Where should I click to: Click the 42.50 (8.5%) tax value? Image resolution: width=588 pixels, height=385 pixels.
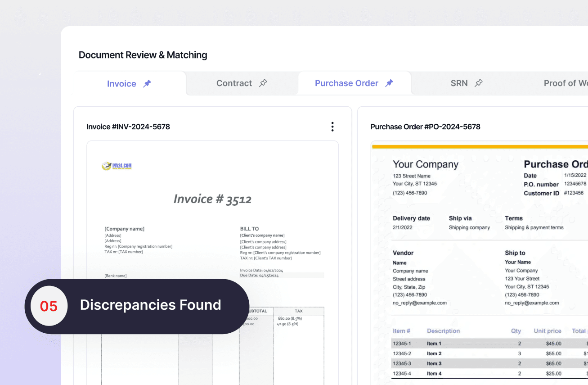288,324
